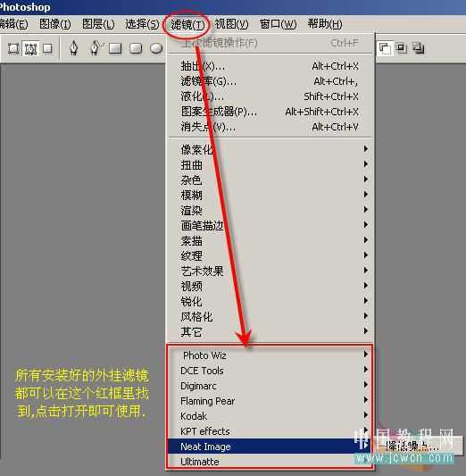
Task: Open 滤镜库(G)... filter gallery
Action: click(270, 81)
